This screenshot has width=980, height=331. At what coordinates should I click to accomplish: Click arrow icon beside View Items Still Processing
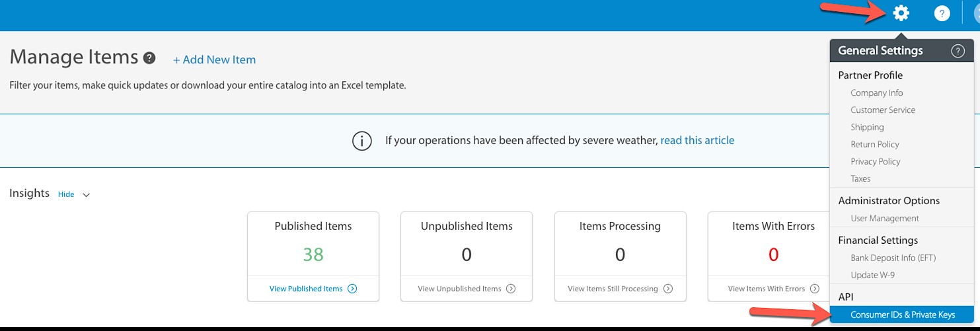tap(668, 289)
